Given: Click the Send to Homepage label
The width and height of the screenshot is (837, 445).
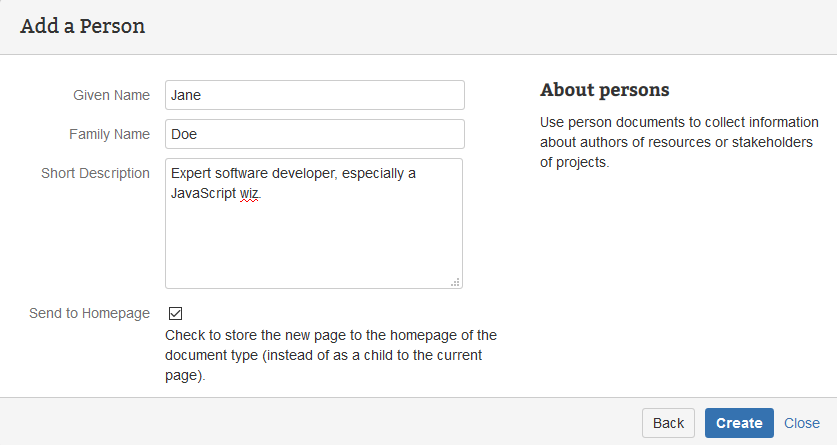Looking at the screenshot, I should pyautogui.click(x=90, y=313).
